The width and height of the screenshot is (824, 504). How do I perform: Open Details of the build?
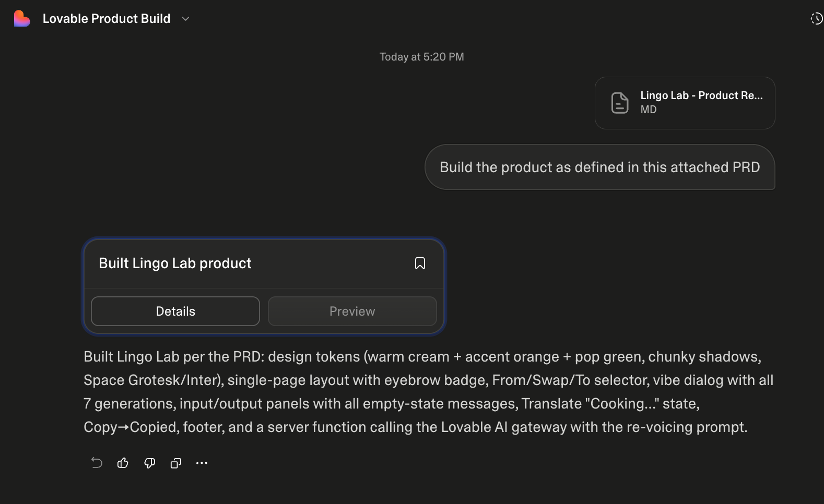point(175,311)
